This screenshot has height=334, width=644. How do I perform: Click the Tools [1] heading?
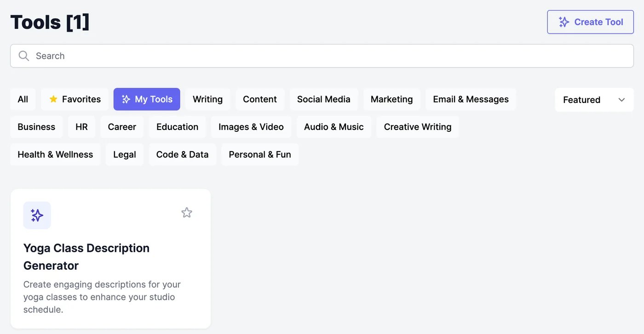pos(50,22)
